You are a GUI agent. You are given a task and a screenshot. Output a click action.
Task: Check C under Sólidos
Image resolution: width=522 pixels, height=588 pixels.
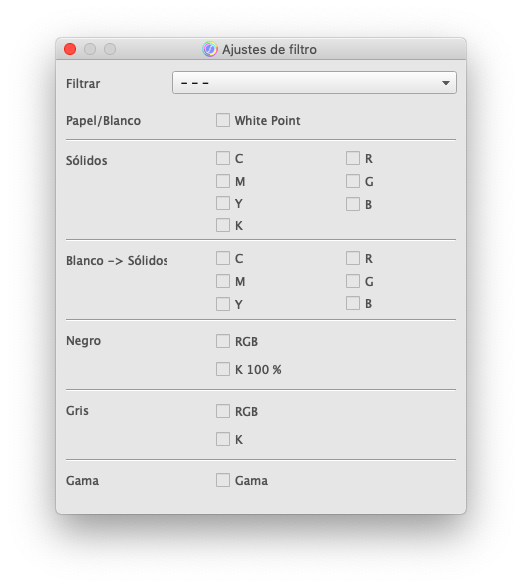223,158
